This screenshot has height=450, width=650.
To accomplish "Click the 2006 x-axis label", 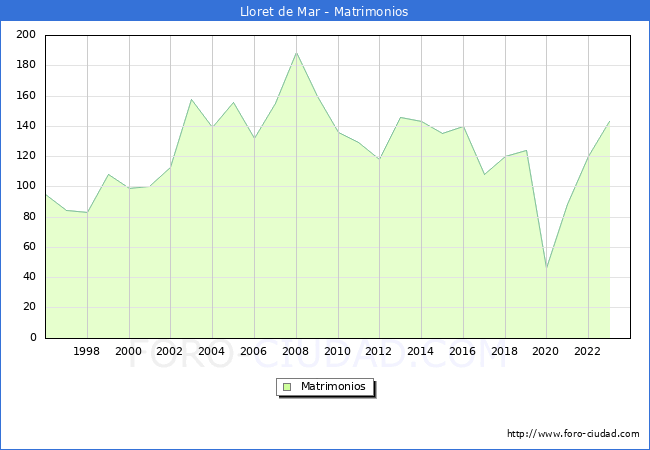I will pyautogui.click(x=253, y=351).
